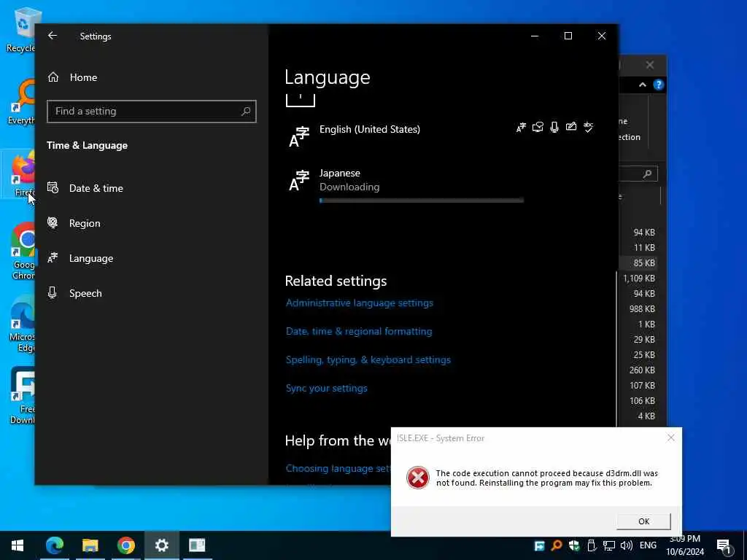Click the English speech recognition microphone icon
747x560 pixels.
click(554, 127)
